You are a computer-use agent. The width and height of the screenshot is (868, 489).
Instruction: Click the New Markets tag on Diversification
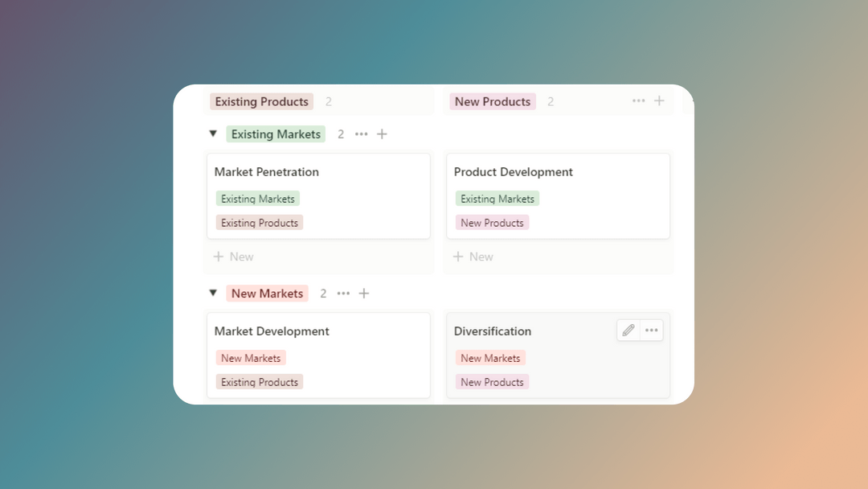pos(490,357)
